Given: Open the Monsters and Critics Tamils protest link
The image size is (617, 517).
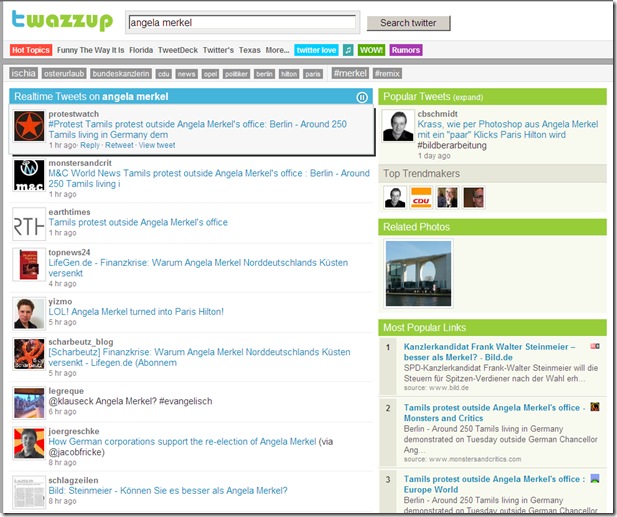Looking at the screenshot, I should pyautogui.click(x=494, y=413).
